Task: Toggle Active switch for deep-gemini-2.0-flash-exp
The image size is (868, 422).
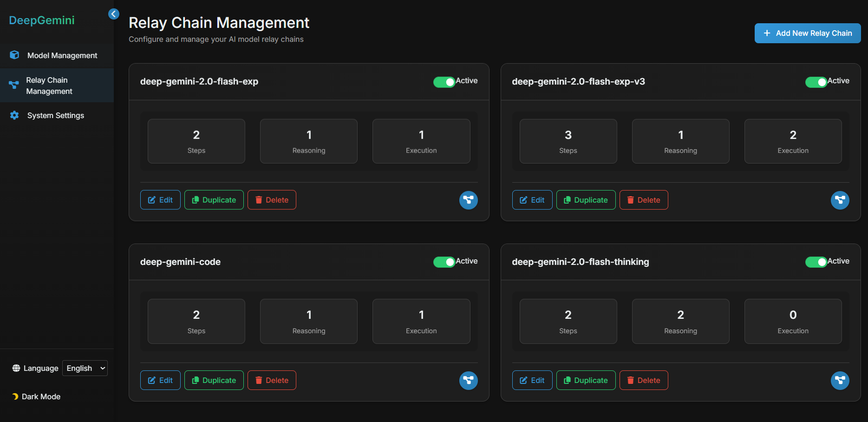Action: [444, 82]
